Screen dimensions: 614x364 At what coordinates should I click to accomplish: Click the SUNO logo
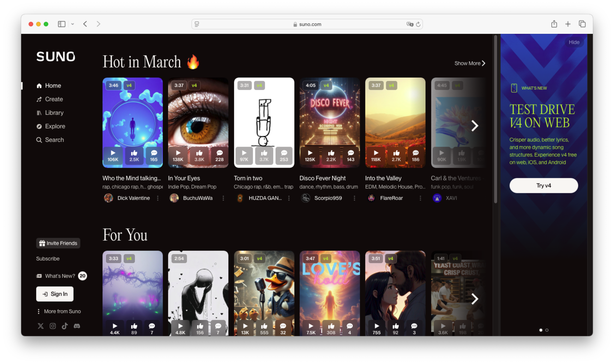tap(56, 56)
